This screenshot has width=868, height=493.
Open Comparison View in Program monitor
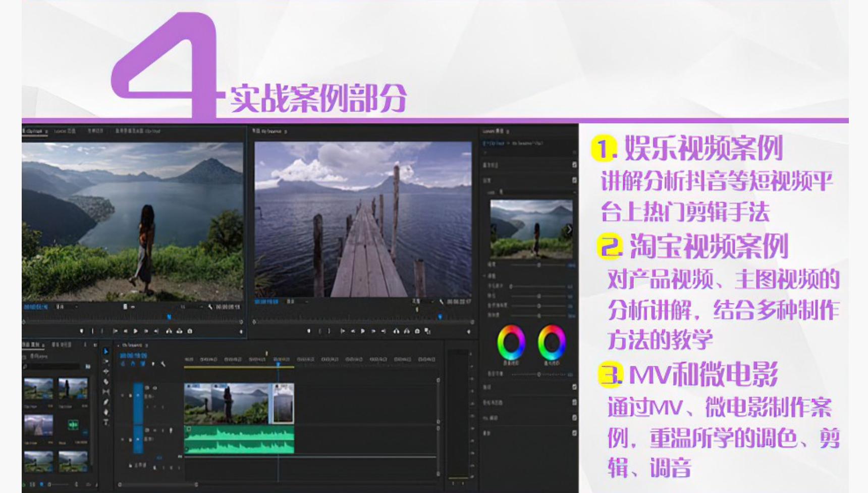click(x=427, y=331)
